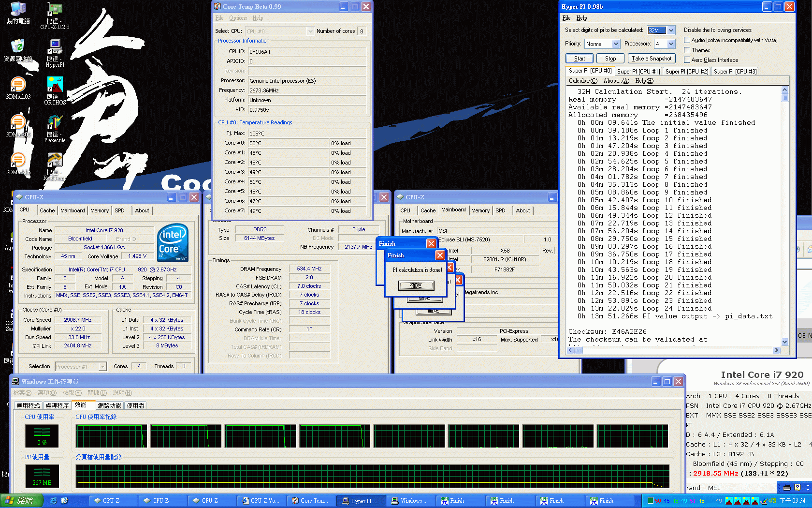This screenshot has height=508, width=812.
Task: Click the Super PI output vertical scrollbar
Action: [x=784, y=216]
